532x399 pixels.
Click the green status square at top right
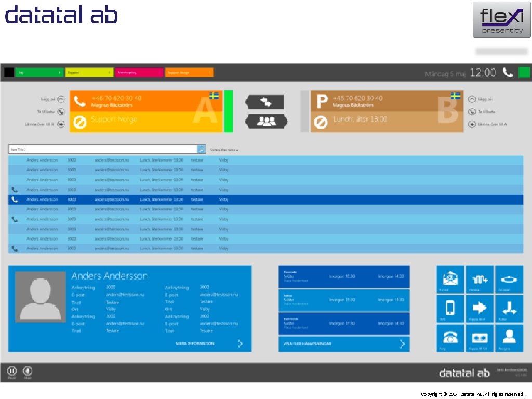click(524, 73)
